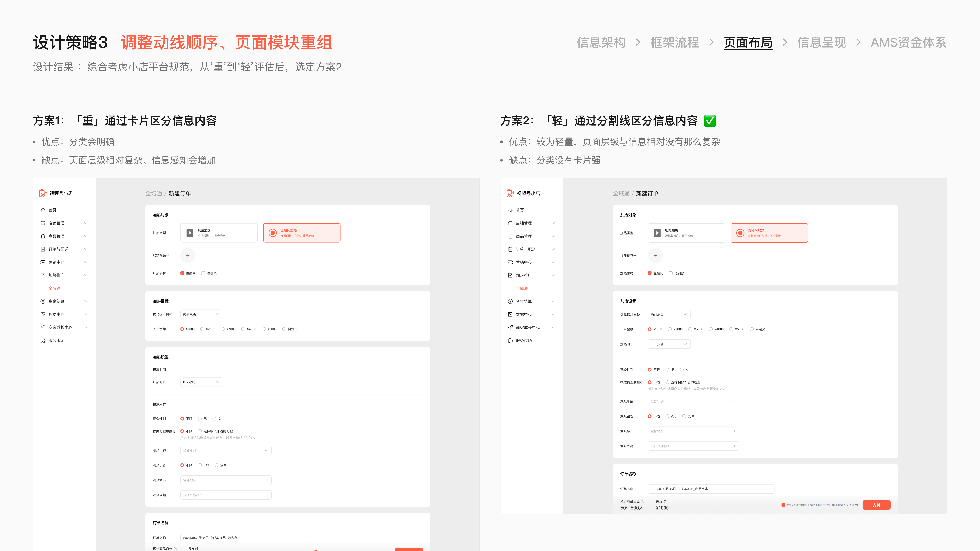The height and width of the screenshot is (551, 980).
Task: Click 营销中心 icon in right mockup sidebar
Action: coord(511,262)
